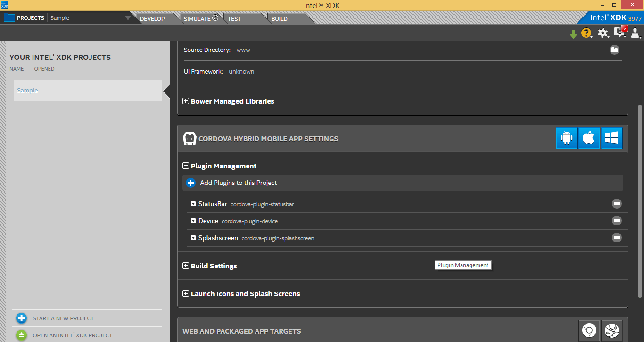
Task: Open the help question mark menu
Action: pos(586,33)
